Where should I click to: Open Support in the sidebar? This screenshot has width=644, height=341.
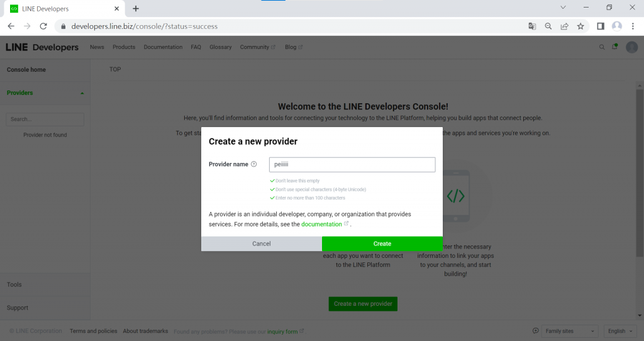[x=18, y=308]
